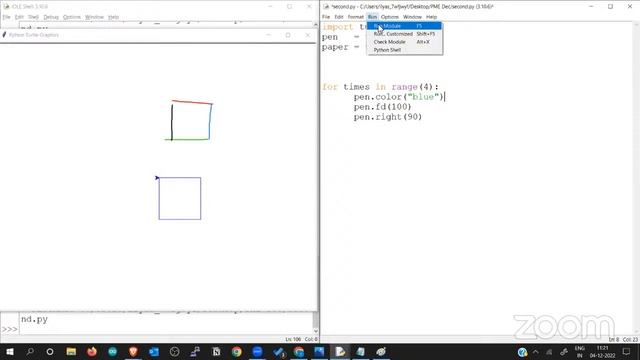Switch to Python Turtle Graphics taskbar icon
This screenshot has width=640, height=360.
381,351
